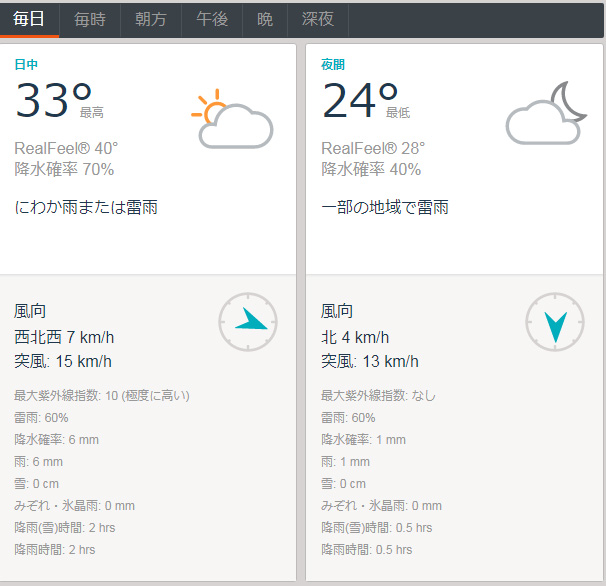Switch to the 午後 forecast tab
The image size is (606, 586).
click(212, 20)
